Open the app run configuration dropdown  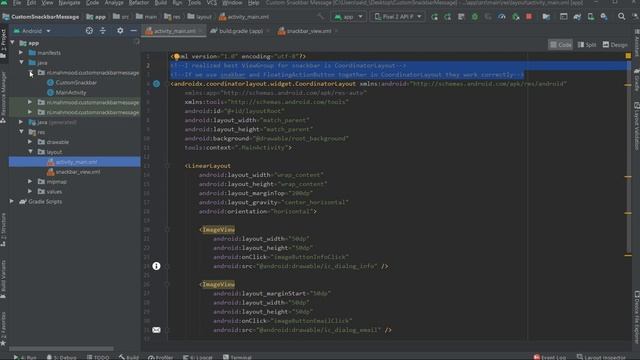tap(348, 17)
